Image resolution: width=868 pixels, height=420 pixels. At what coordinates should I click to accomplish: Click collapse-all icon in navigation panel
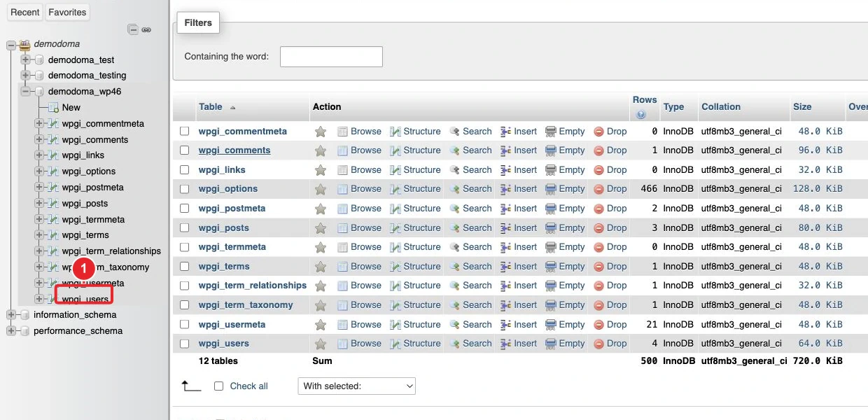[132, 29]
